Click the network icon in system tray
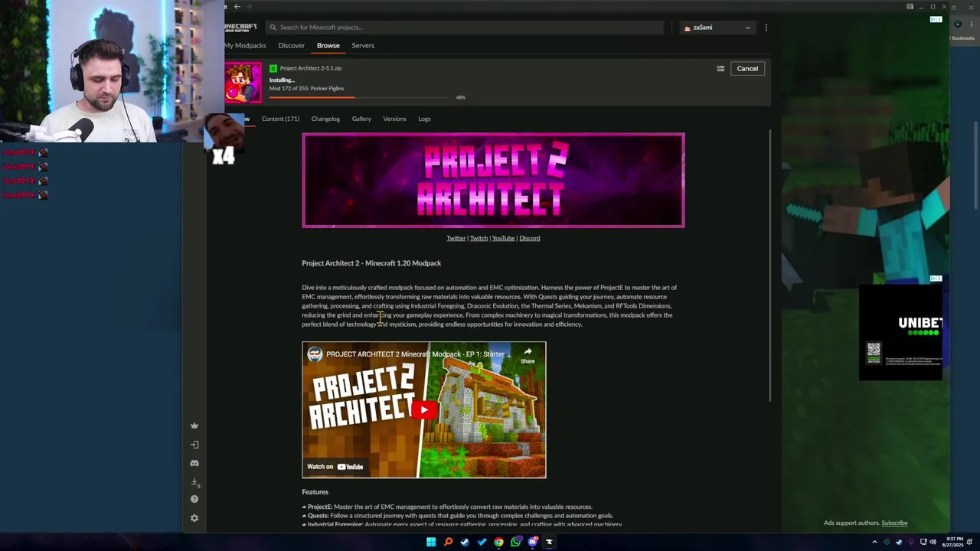Image resolution: width=980 pixels, height=551 pixels. click(x=923, y=542)
